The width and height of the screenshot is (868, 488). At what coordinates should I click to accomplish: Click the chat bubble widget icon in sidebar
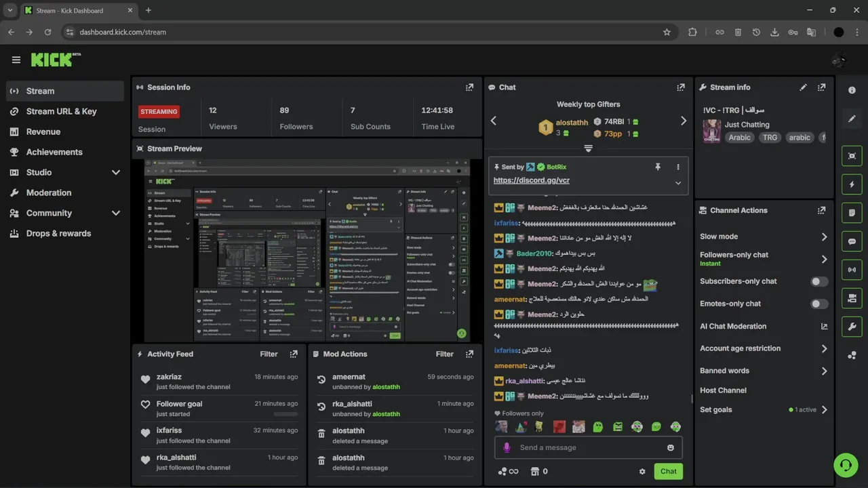pyautogui.click(x=852, y=241)
